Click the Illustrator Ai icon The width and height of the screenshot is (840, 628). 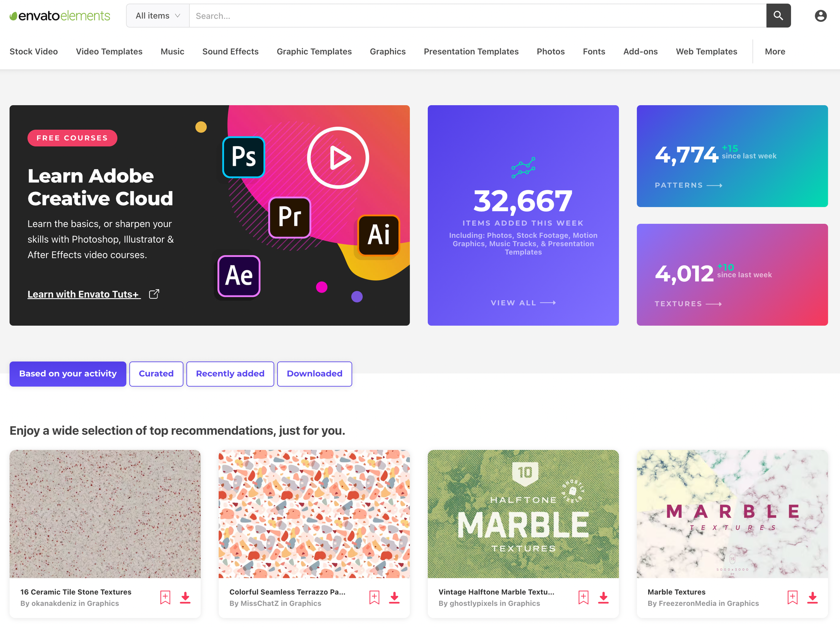click(379, 235)
